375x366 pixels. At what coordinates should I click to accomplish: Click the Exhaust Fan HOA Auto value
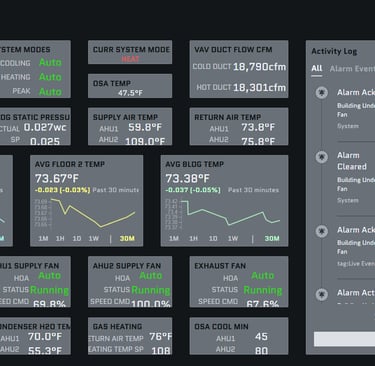tap(263, 276)
